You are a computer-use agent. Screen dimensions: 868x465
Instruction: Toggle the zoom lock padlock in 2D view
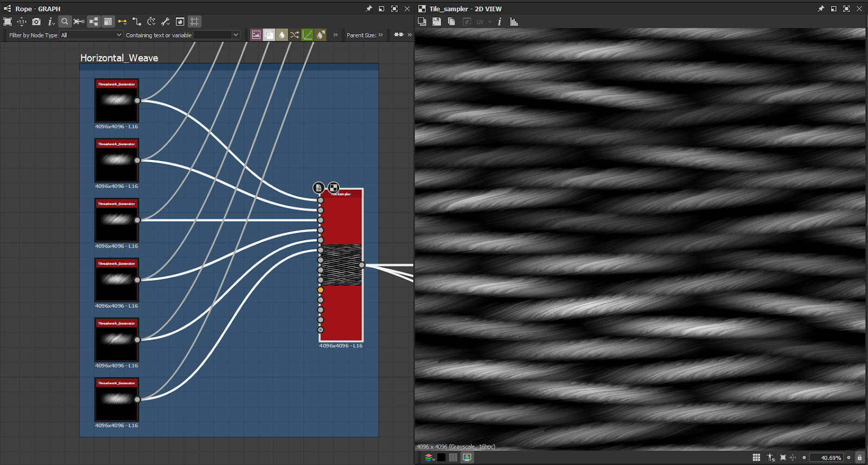click(x=859, y=458)
